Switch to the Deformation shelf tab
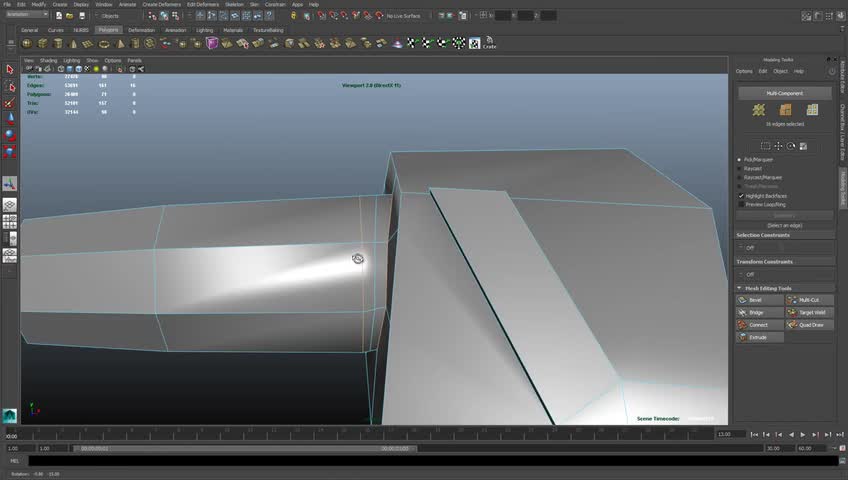 coord(141,30)
